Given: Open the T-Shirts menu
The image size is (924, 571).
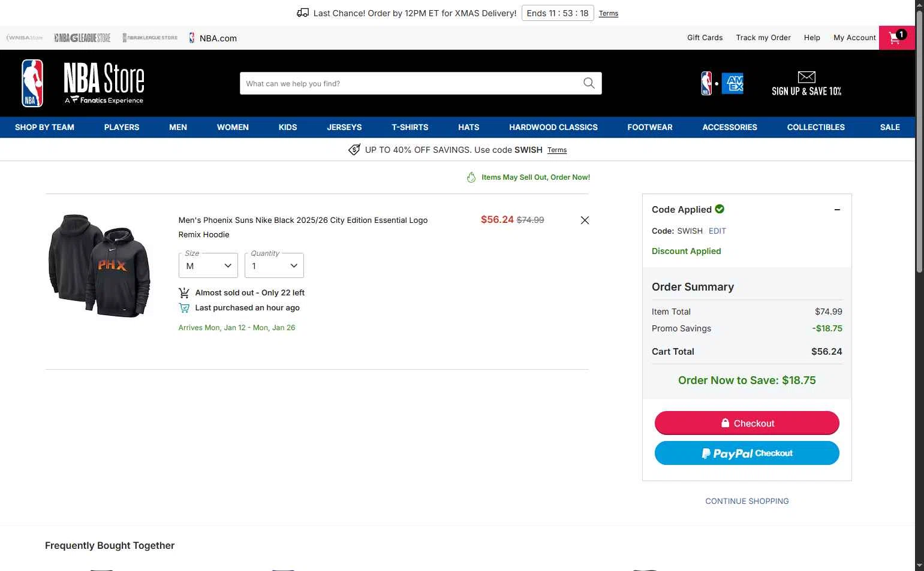Looking at the screenshot, I should pos(410,127).
